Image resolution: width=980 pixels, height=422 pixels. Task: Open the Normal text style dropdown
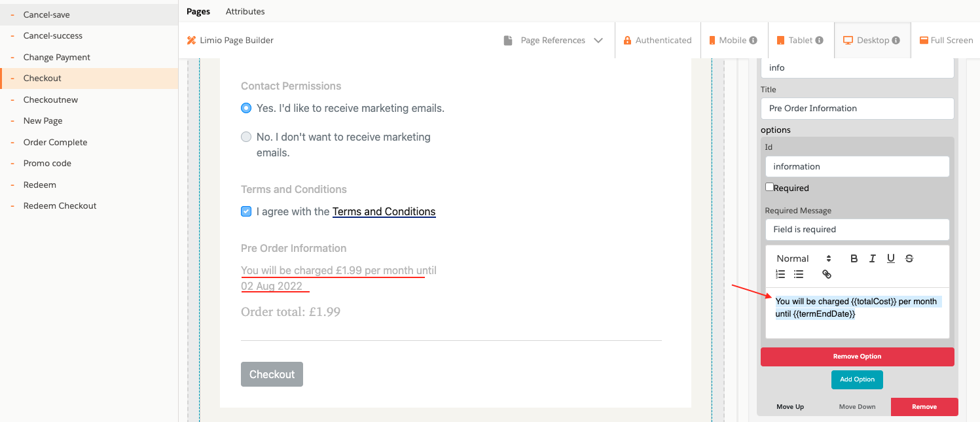[804, 258]
